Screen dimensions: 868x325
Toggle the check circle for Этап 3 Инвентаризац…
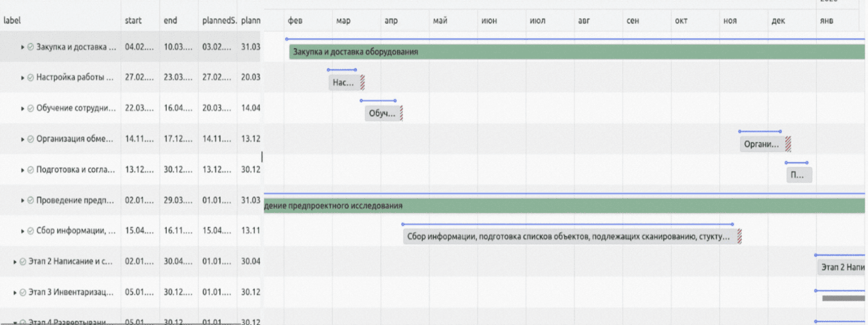click(23, 293)
